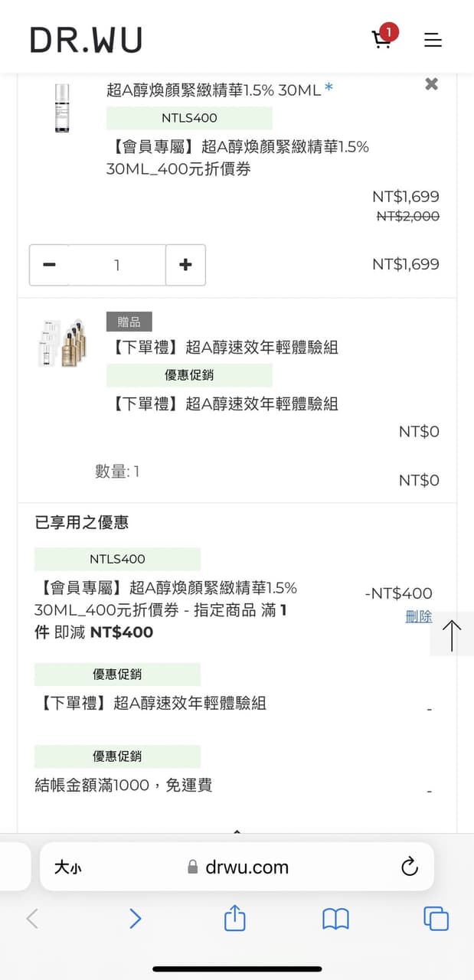This screenshot has width=474, height=980.
Task: Tap the 大小 text size control
Action: (67, 867)
